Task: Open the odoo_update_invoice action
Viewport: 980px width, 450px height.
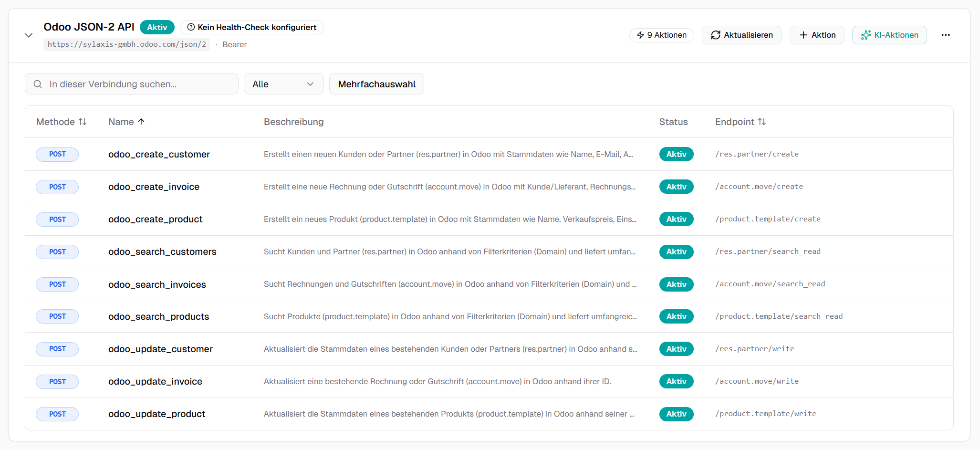Action: 155,381
